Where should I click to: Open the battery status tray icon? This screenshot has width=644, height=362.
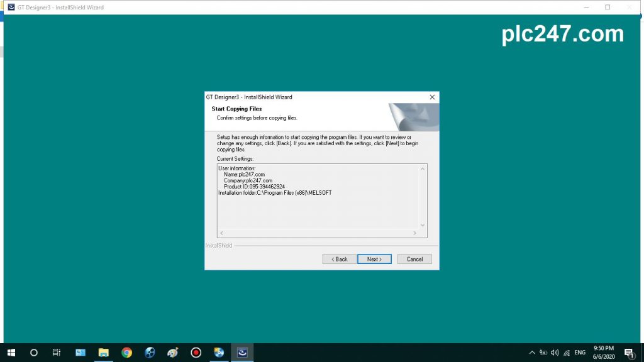coord(543,353)
